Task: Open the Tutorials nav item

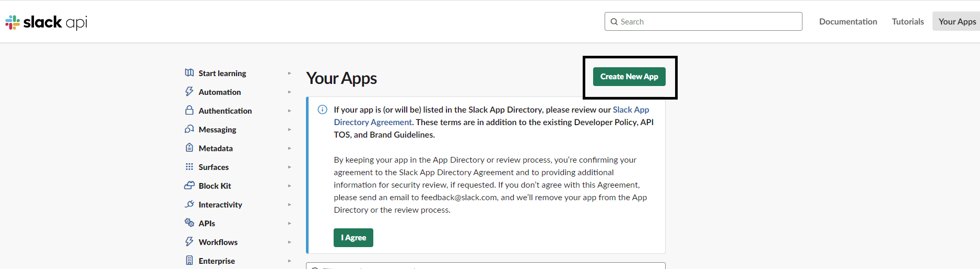Action: click(907, 21)
